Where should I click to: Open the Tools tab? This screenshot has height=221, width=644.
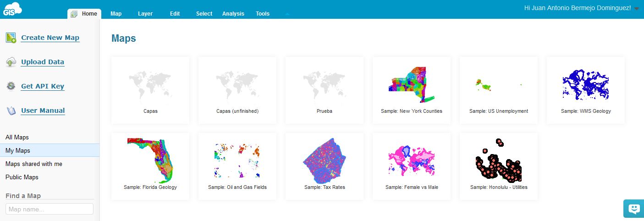(263, 14)
